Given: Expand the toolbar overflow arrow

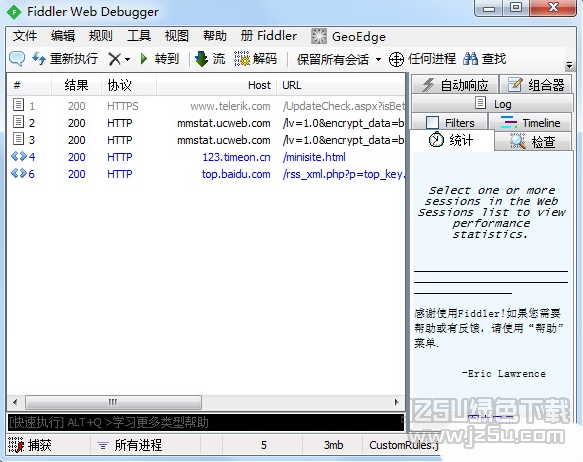Looking at the screenshot, I should pos(569,65).
